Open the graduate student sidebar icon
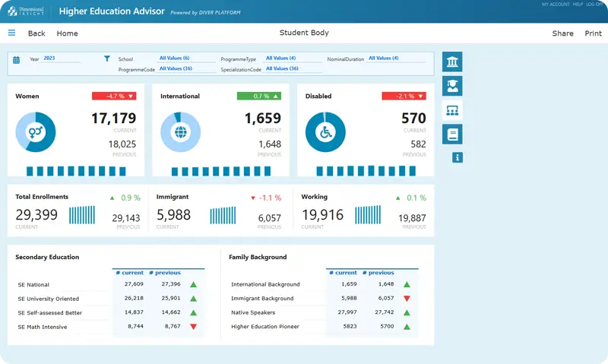This screenshot has width=608, height=364. (452, 86)
